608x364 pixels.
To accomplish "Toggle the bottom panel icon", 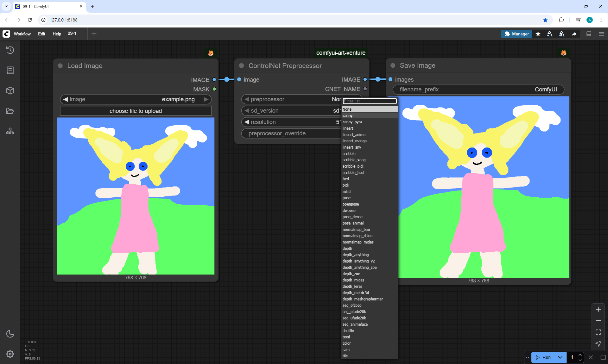I will click(589, 34).
